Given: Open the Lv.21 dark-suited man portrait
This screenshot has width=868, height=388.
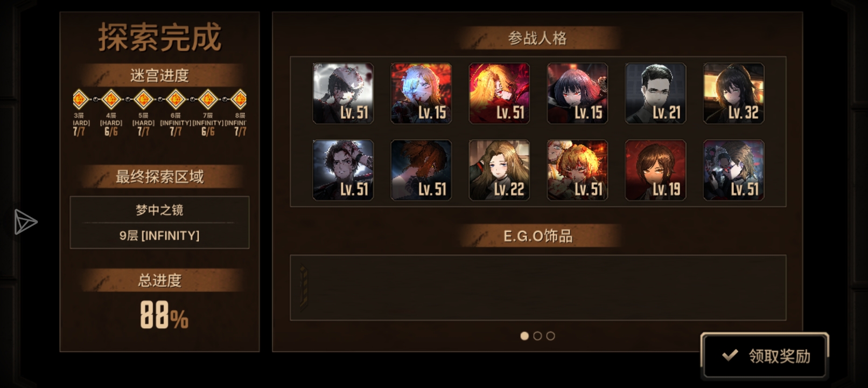Looking at the screenshot, I should pos(655,93).
